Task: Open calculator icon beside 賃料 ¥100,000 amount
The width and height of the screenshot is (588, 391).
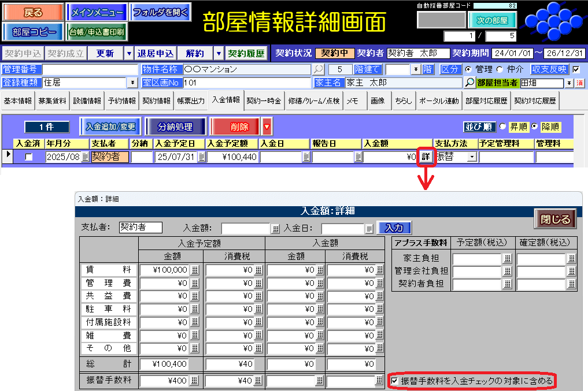Action: tap(195, 270)
